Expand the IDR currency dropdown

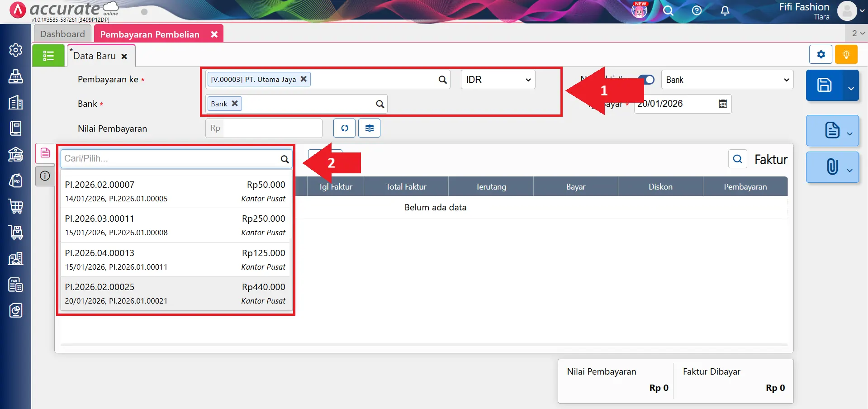point(498,80)
